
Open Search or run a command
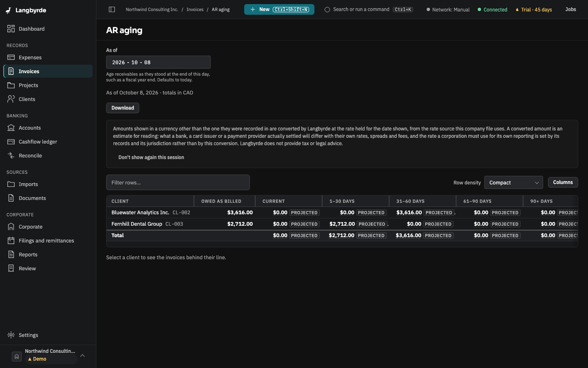coord(369,9)
